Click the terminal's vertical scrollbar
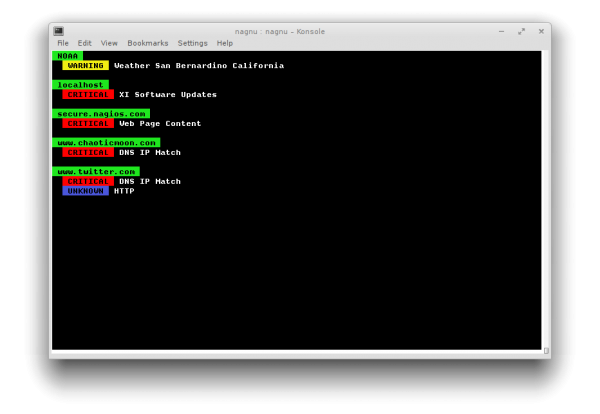Screen dimensions: 600x414 [545, 200]
